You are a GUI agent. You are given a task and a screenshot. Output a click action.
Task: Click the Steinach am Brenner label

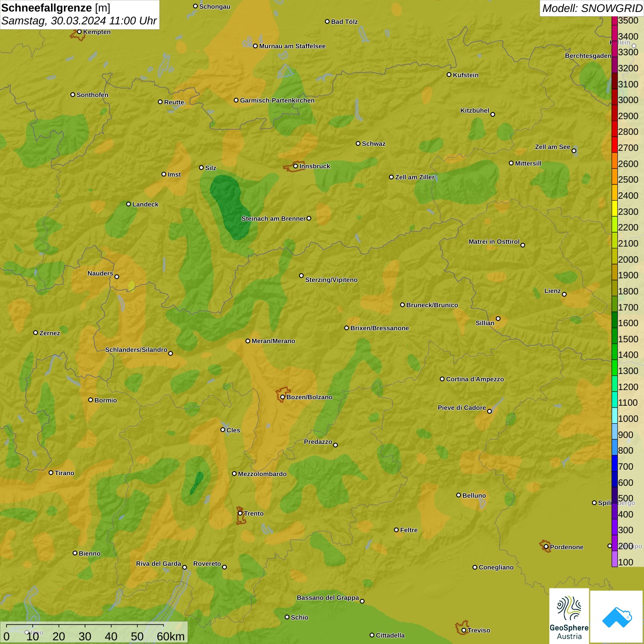click(273, 218)
